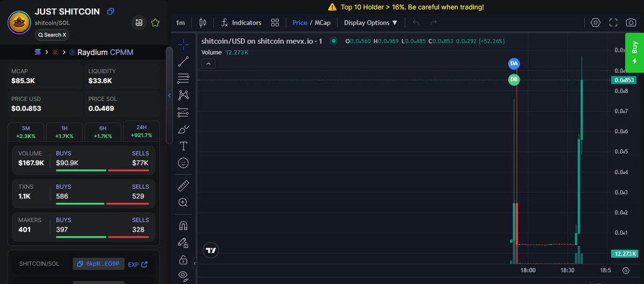The image size is (644, 284).
Task: Click the shitcoin/USD chart symbol title
Action: (x=261, y=41)
